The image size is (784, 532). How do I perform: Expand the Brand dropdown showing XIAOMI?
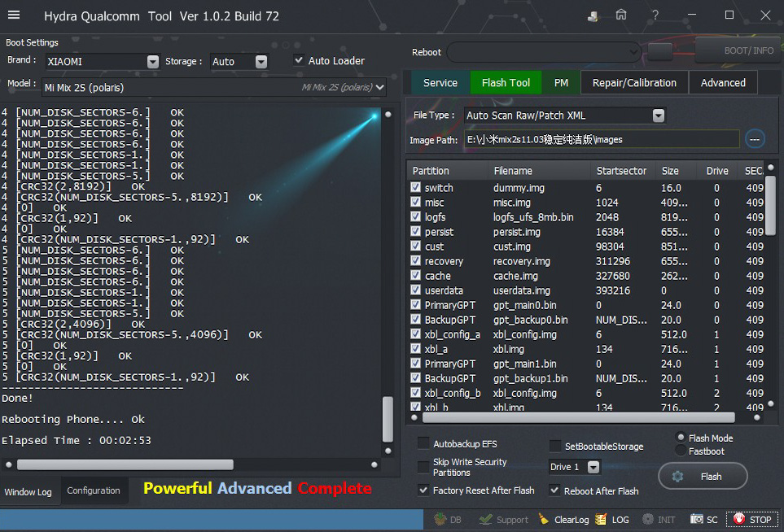pyautogui.click(x=153, y=62)
